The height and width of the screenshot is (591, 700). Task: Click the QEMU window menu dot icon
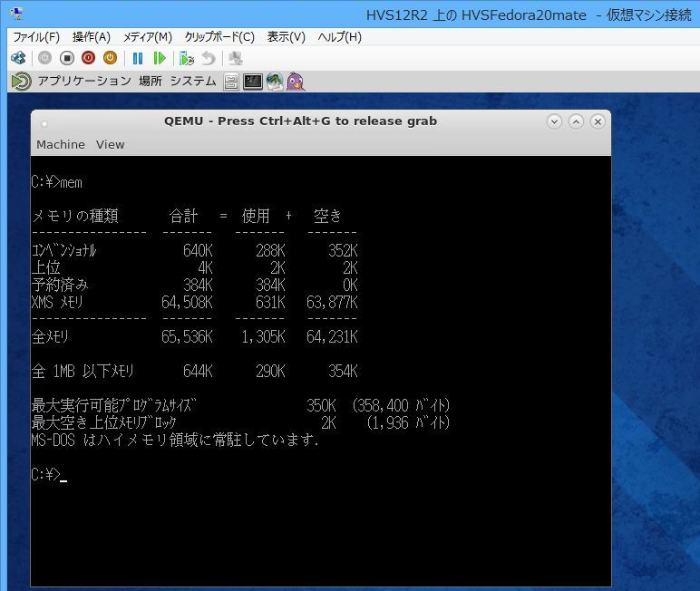pos(44,123)
